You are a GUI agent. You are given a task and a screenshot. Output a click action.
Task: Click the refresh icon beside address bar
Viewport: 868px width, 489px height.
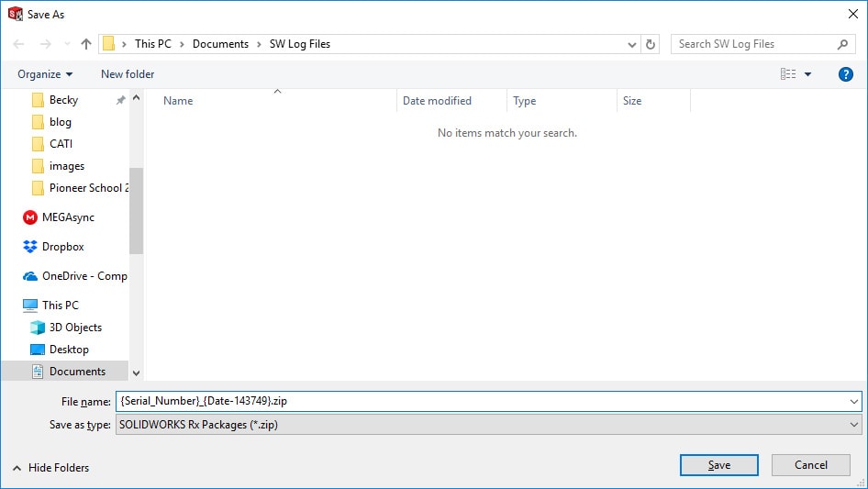[x=651, y=44]
